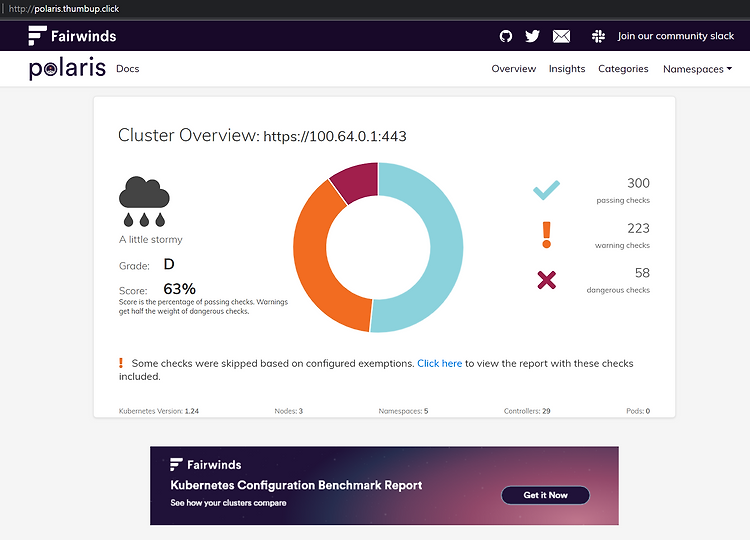Click the dangerous checks X icon
This screenshot has width=750, height=540.
(x=546, y=280)
